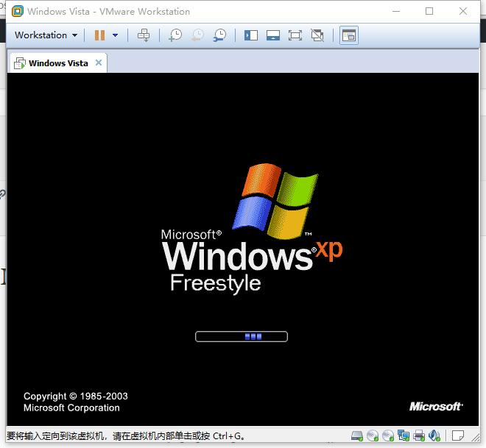Click the second CD/DVD drive status icon
This screenshot has width=486, height=448.
pyautogui.click(x=388, y=436)
